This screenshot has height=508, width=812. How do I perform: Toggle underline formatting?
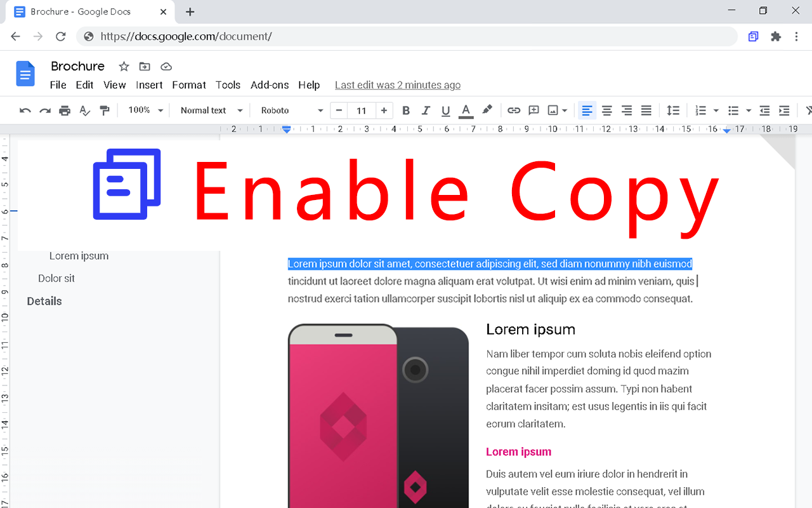445,110
